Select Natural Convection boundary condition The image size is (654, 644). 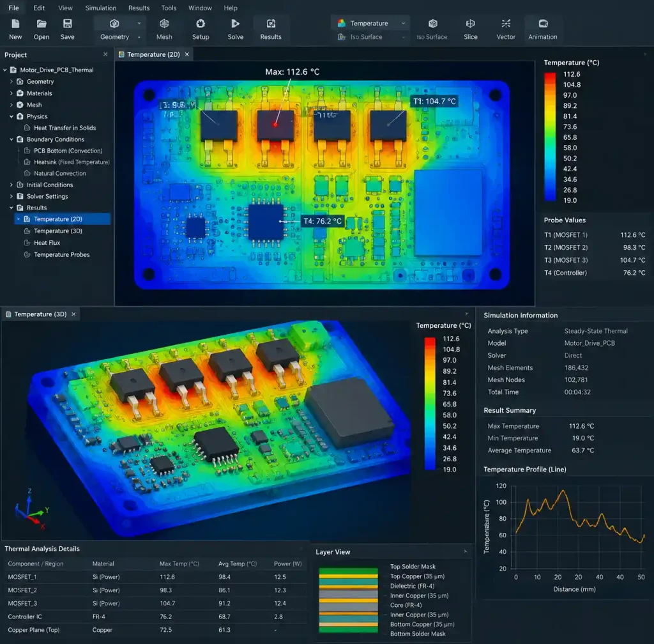(60, 174)
